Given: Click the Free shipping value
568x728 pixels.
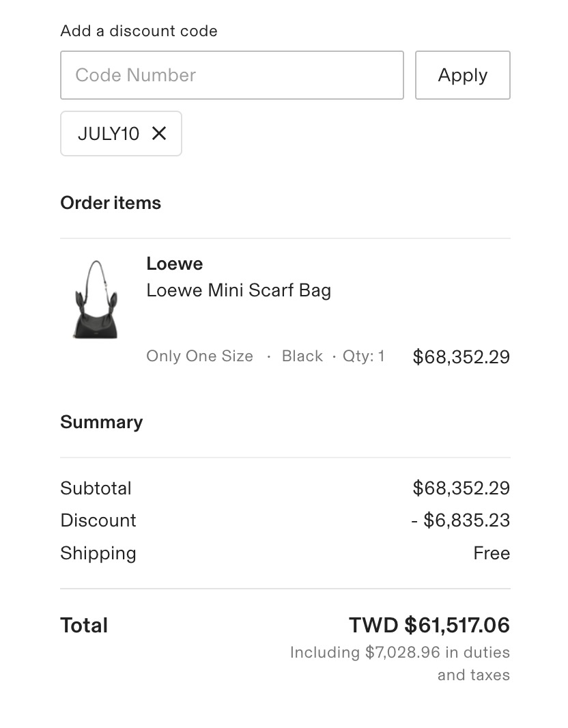Looking at the screenshot, I should pos(492,553).
